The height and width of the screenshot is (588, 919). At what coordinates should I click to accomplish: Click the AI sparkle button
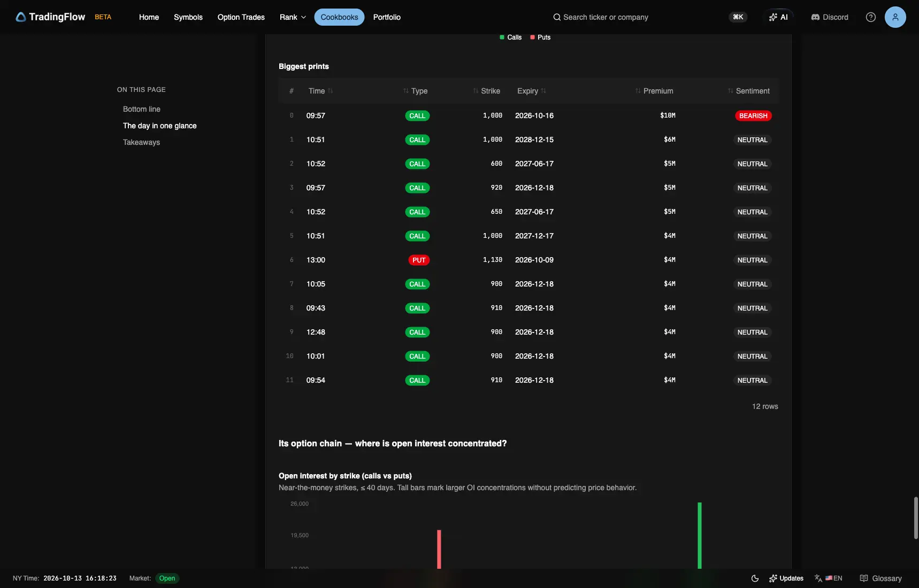778,17
